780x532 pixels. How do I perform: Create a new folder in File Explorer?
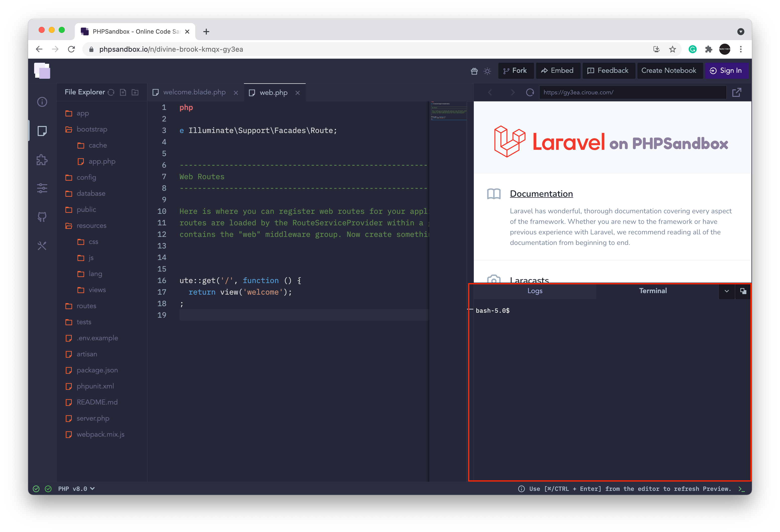click(x=135, y=92)
